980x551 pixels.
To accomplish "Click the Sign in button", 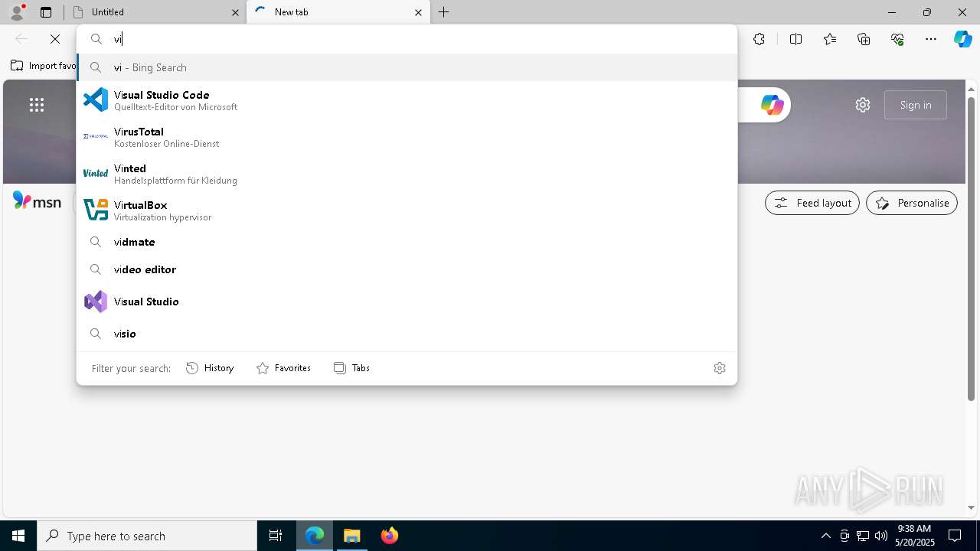I will point(916,105).
